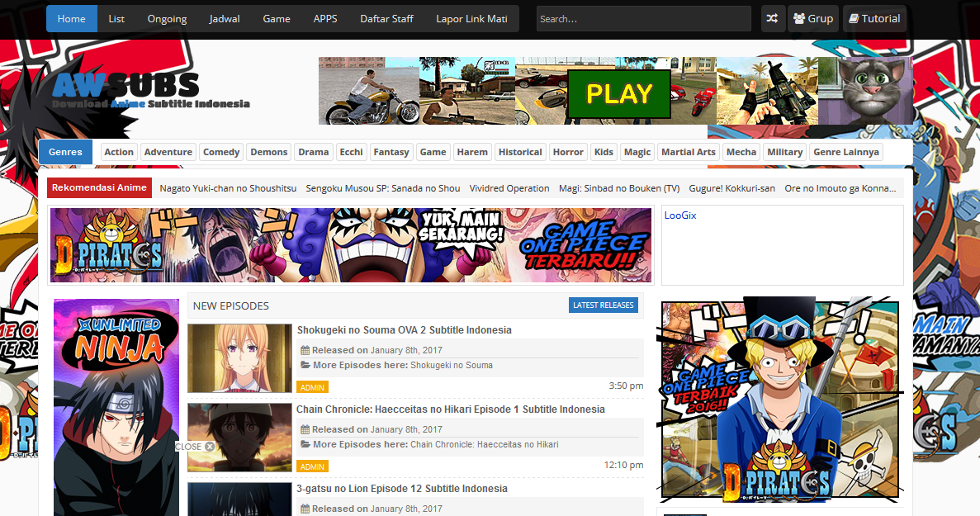Click calendar icon beside Chain Chronicle release date

pos(305,429)
